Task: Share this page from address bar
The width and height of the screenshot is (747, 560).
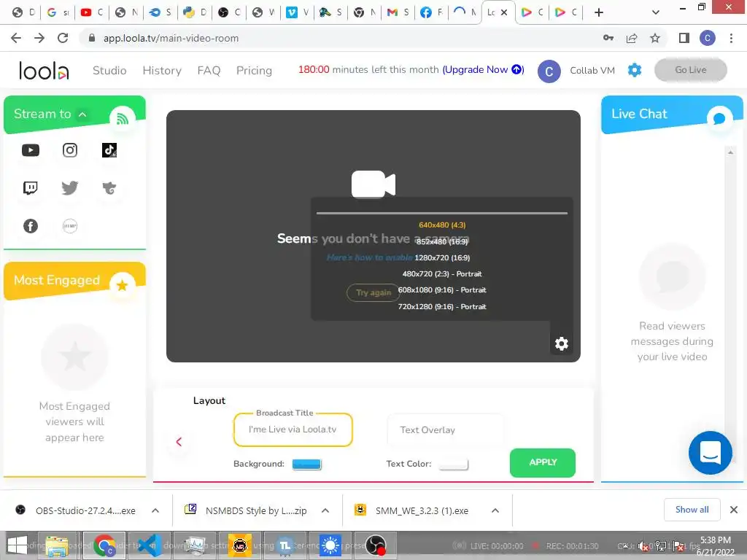Action: click(x=632, y=38)
